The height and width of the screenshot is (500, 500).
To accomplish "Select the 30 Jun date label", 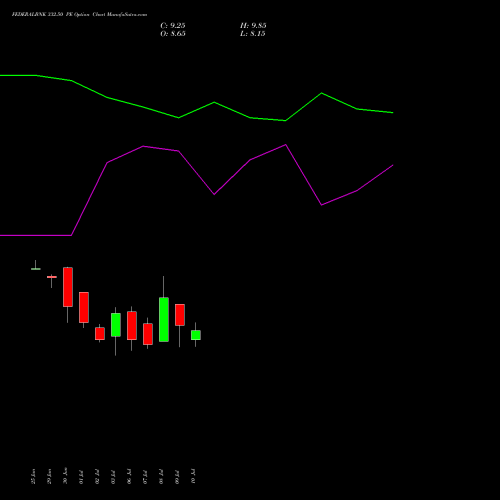I will tap(65, 476).
